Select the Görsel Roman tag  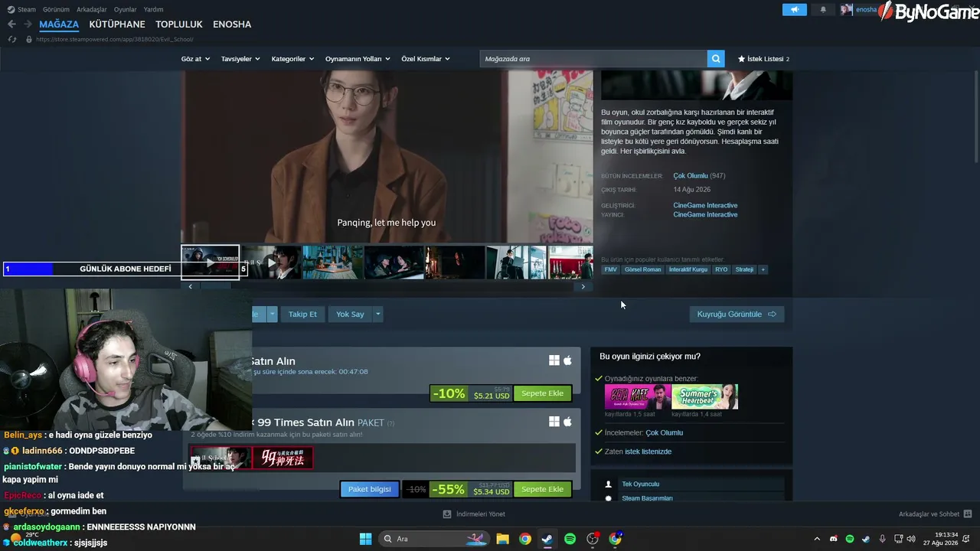(x=642, y=269)
